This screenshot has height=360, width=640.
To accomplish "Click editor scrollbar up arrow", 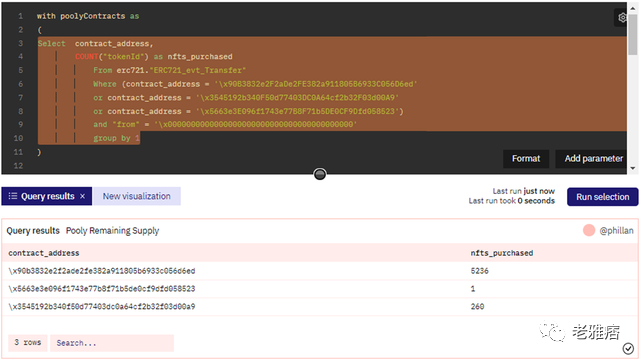I will 633,9.
